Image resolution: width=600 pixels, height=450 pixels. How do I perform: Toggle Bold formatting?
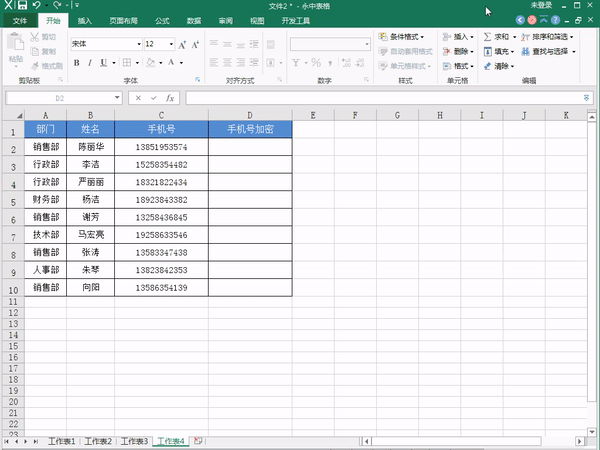pyautogui.click(x=77, y=62)
